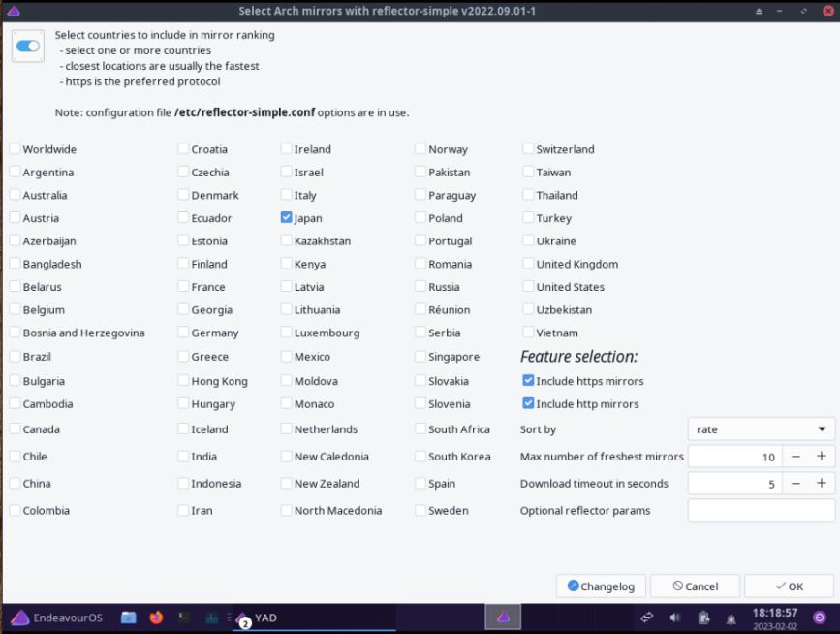Open the notifications bell tray icon
Viewport: 840px width, 634px height.
point(731,618)
